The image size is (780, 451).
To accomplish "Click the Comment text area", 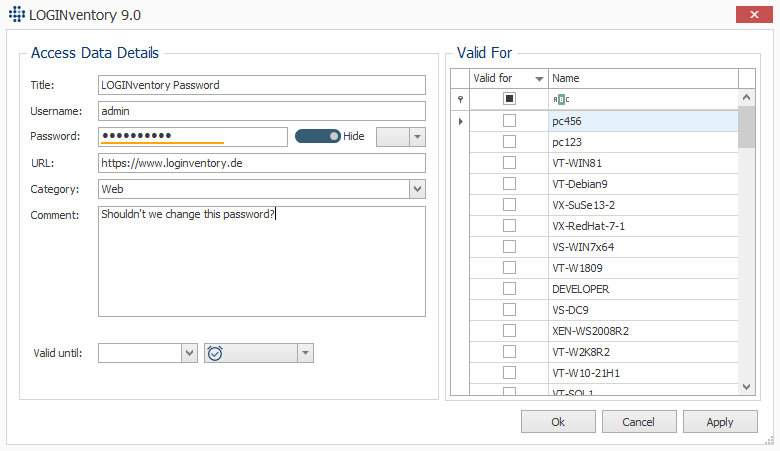I will click(x=262, y=262).
